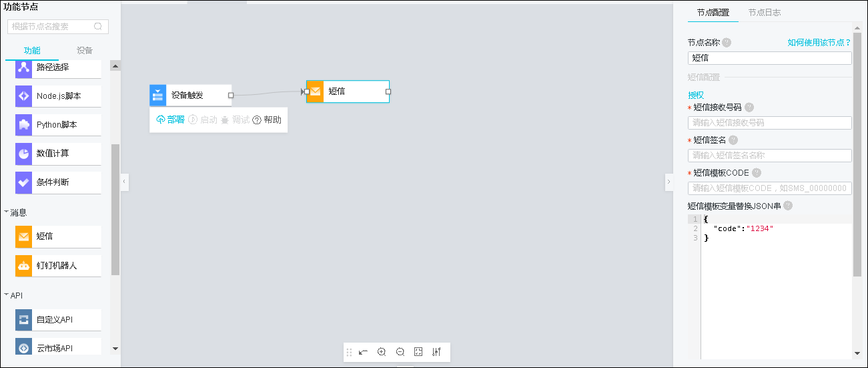The width and height of the screenshot is (868, 368).
Task: Click the undo arrow in bottom toolbar
Action: point(364,352)
